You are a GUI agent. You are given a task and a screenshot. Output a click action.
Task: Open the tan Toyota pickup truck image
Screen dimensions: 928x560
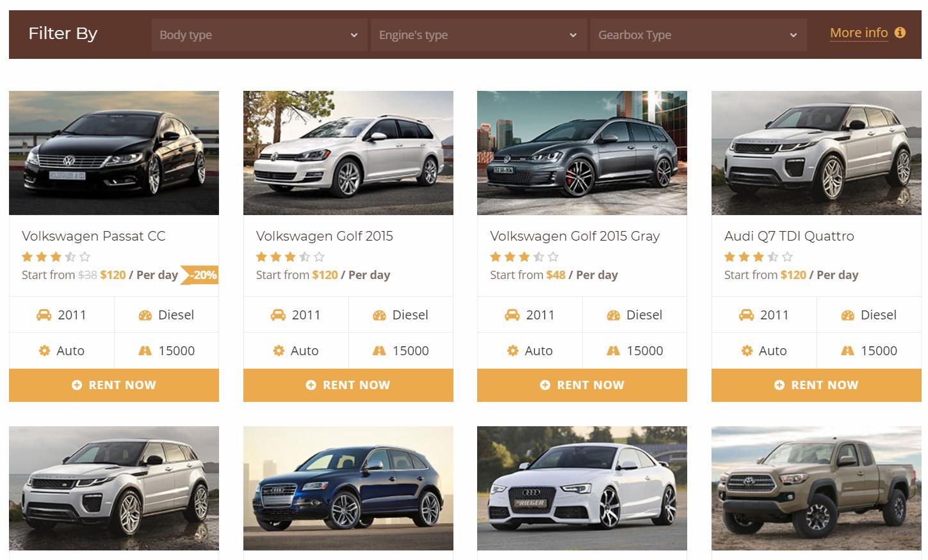click(x=816, y=488)
